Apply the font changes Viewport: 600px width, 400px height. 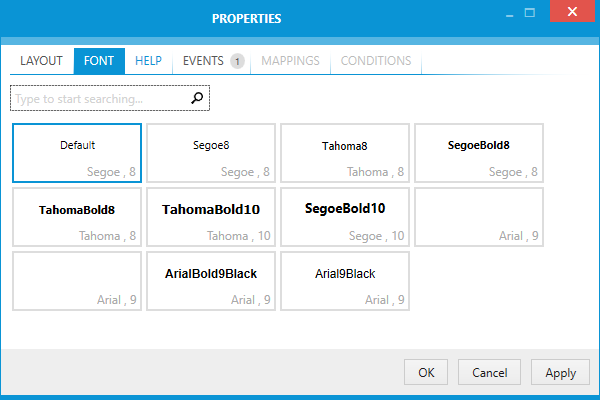pos(560,372)
